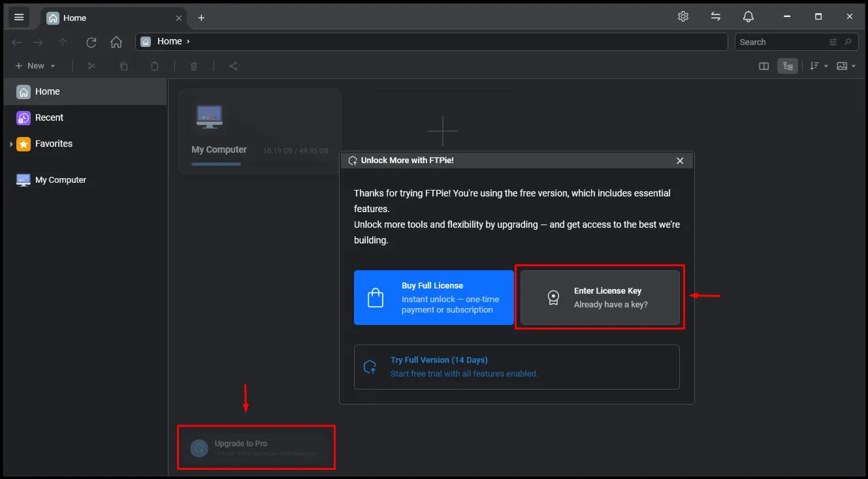Cut selection with the scissors icon
Viewport: 868px width, 479px height.
tap(91, 66)
